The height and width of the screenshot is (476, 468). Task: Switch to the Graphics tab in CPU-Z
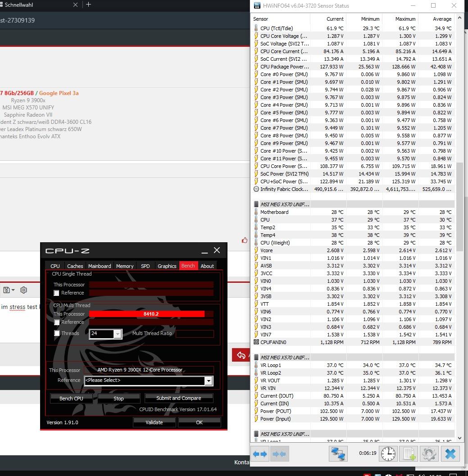(167, 266)
